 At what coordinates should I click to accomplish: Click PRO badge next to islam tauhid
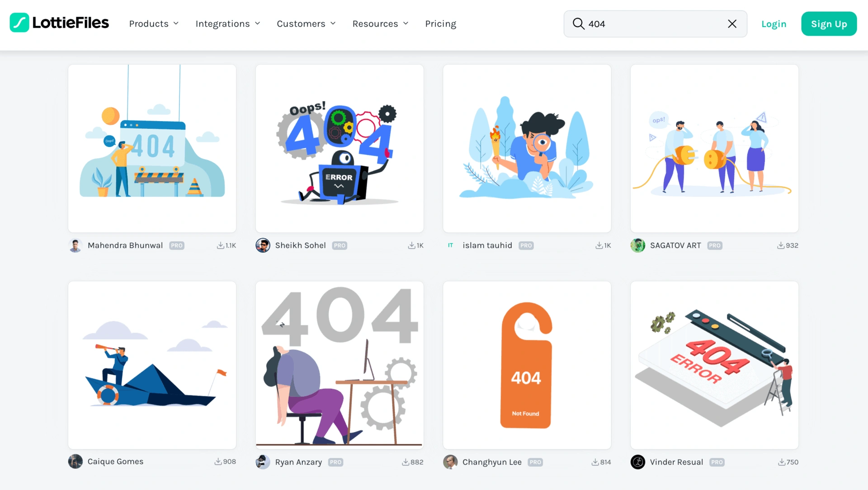pos(526,245)
